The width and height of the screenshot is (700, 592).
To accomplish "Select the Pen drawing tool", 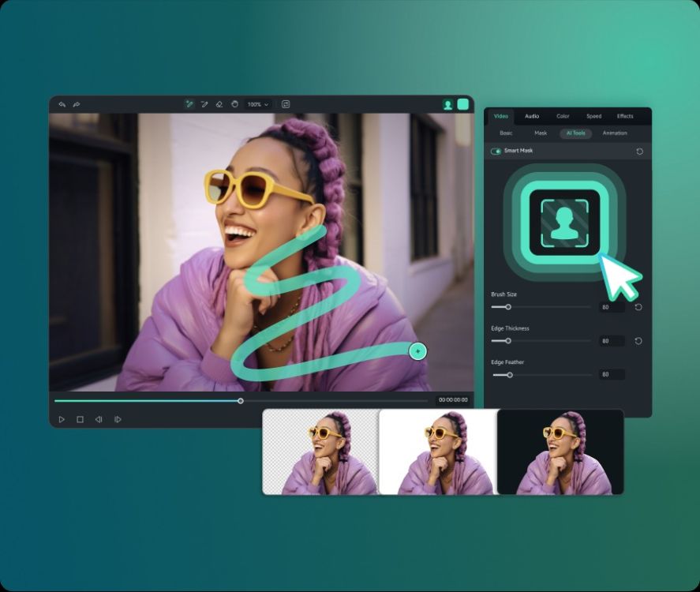I will [204, 103].
